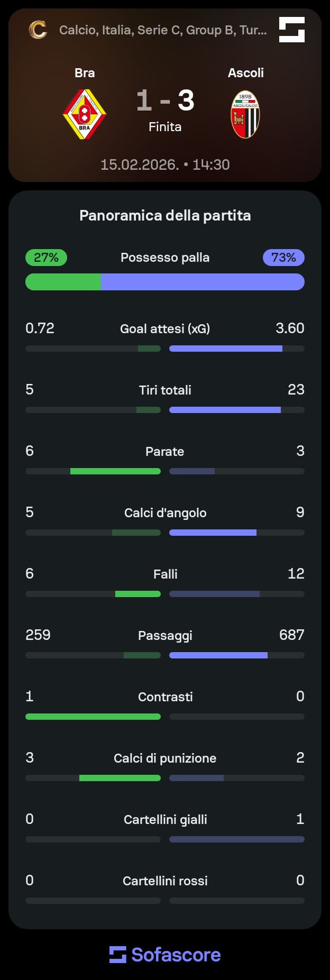The height and width of the screenshot is (980, 330).
Task: Click the Serie C league logo icon
Action: tap(38, 30)
